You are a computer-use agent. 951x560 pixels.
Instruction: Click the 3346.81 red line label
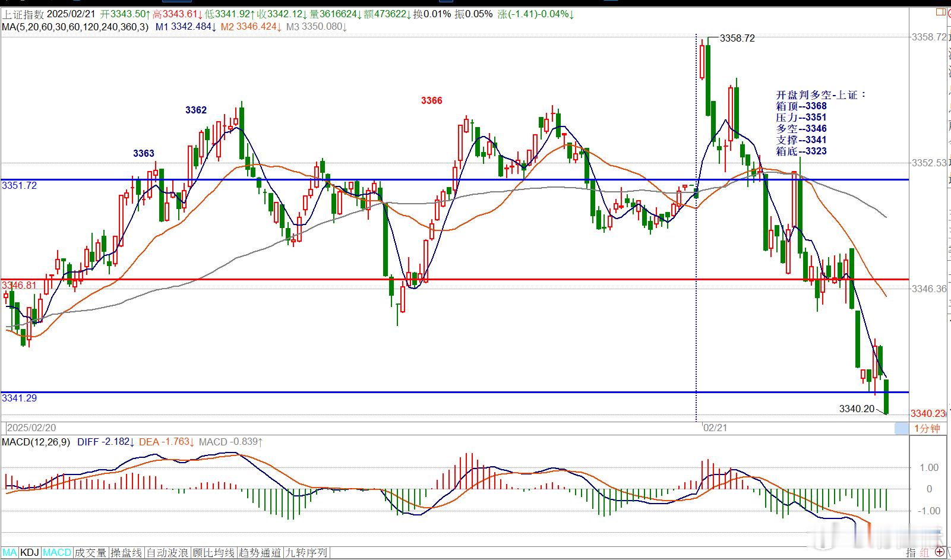point(19,286)
